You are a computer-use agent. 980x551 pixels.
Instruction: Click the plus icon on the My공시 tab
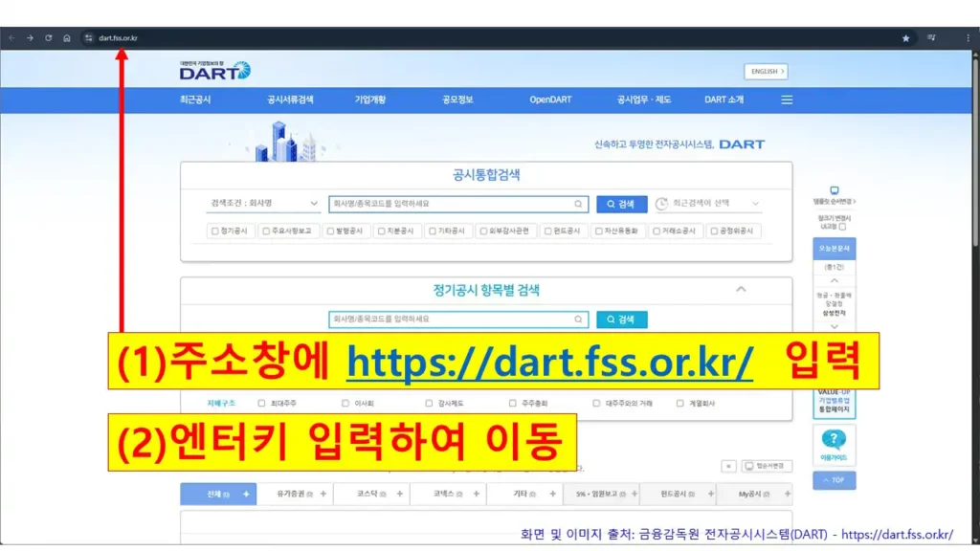(788, 495)
